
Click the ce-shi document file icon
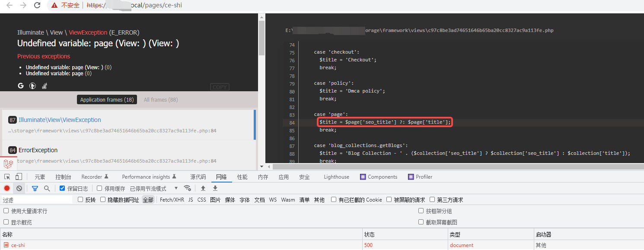tap(6, 245)
